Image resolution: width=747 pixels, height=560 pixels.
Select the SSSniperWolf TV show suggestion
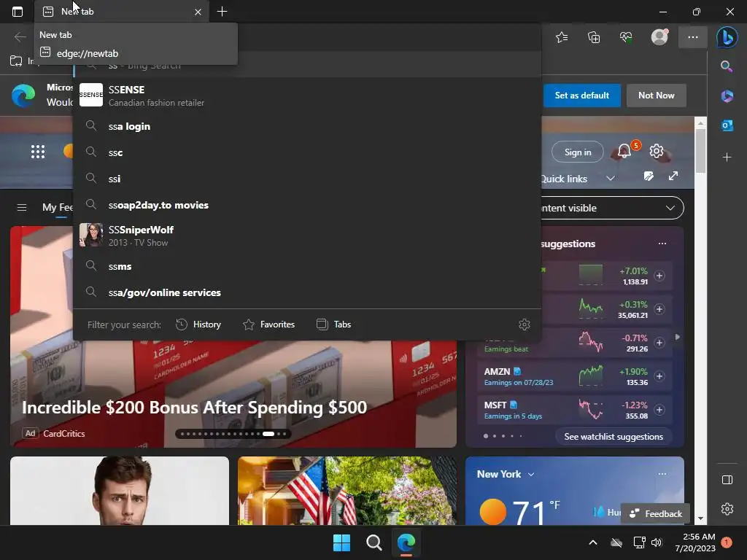click(307, 236)
